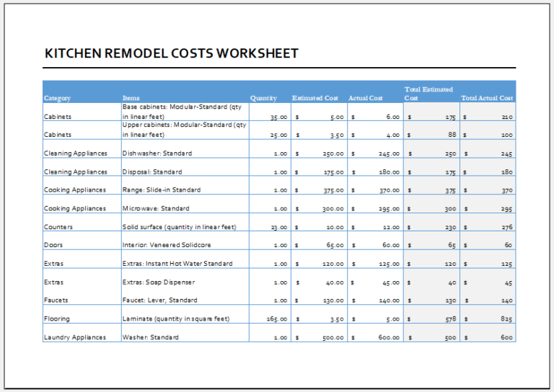Click the 40.00 estimated cost for Soap Dispenser
This screenshot has width=554, height=392.
[x=320, y=277]
